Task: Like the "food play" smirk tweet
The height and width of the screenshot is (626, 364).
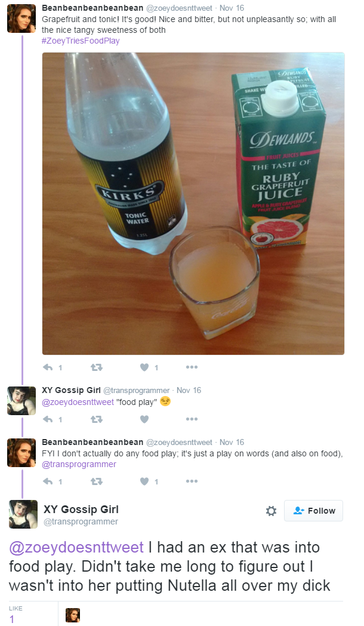Action: pyautogui.click(x=144, y=419)
